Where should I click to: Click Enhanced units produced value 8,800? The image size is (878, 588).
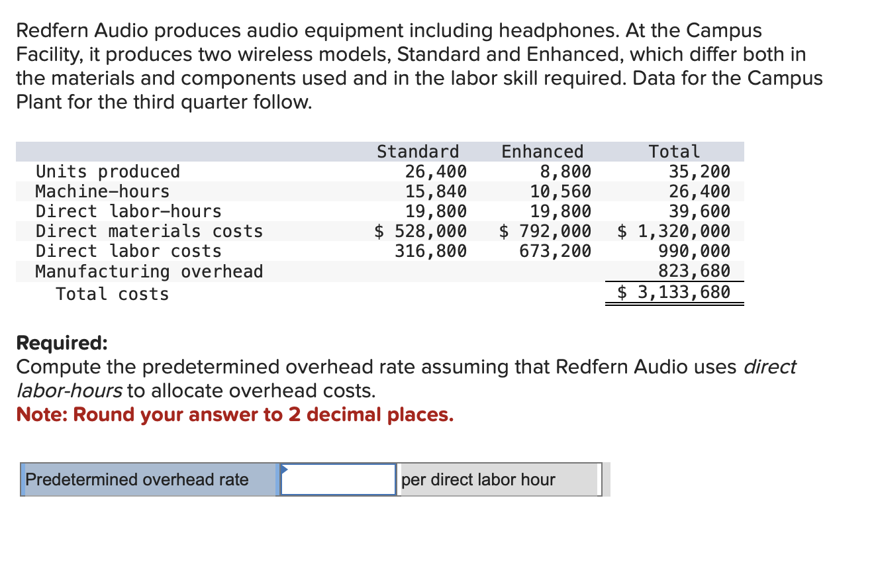point(565,171)
